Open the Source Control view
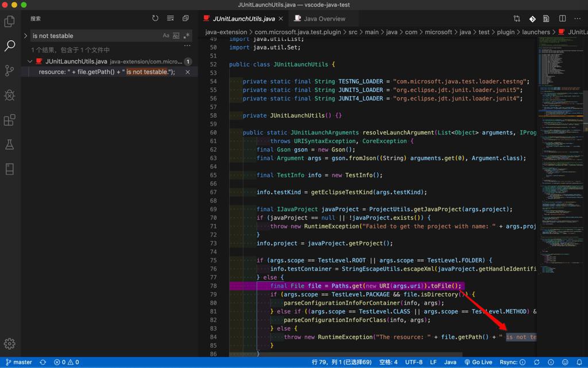 10,71
